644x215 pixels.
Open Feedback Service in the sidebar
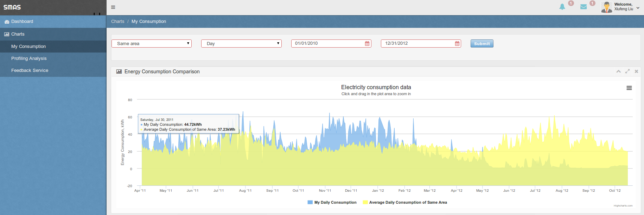point(30,70)
